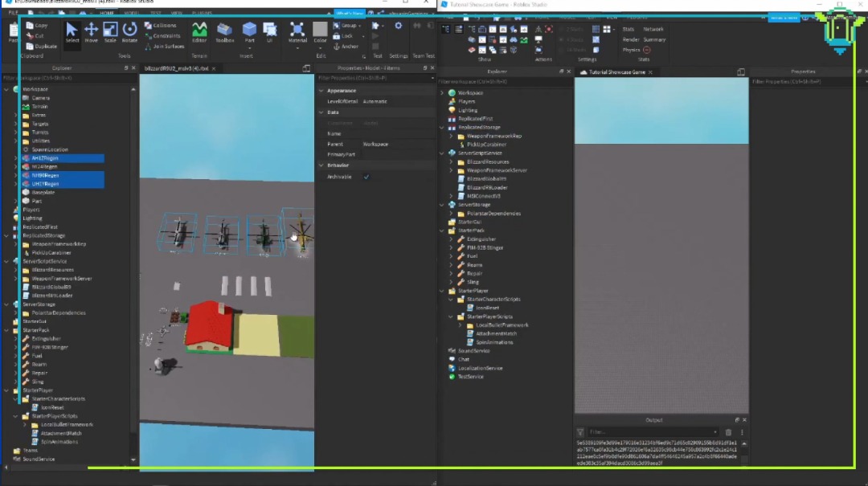Close the Properties - Model panel
Image resolution: width=868 pixels, height=486 pixels.
pos(432,68)
